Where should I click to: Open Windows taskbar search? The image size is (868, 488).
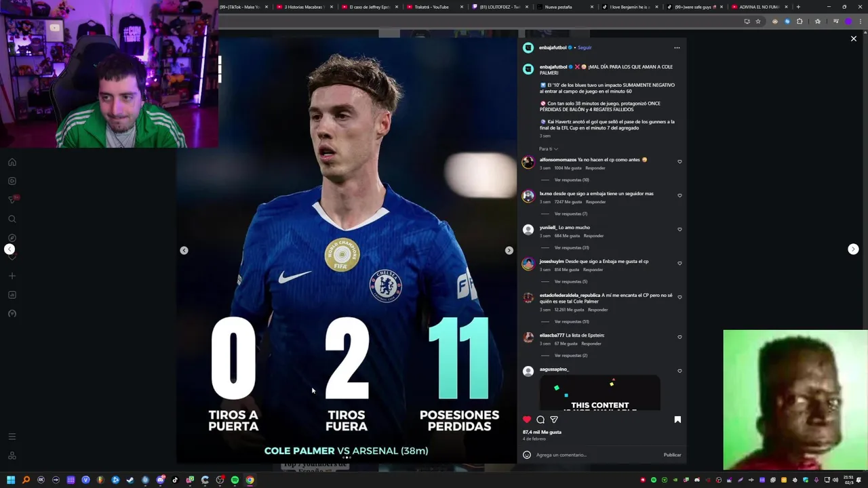tap(26, 480)
